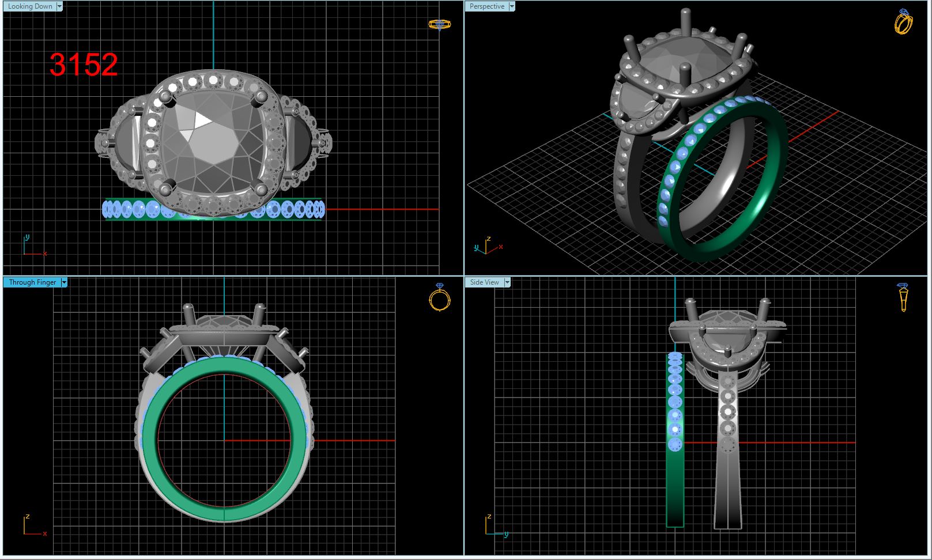The image size is (932, 560).
Task: Open the Perspective viewport dropdown arrow
Action: 512,6
